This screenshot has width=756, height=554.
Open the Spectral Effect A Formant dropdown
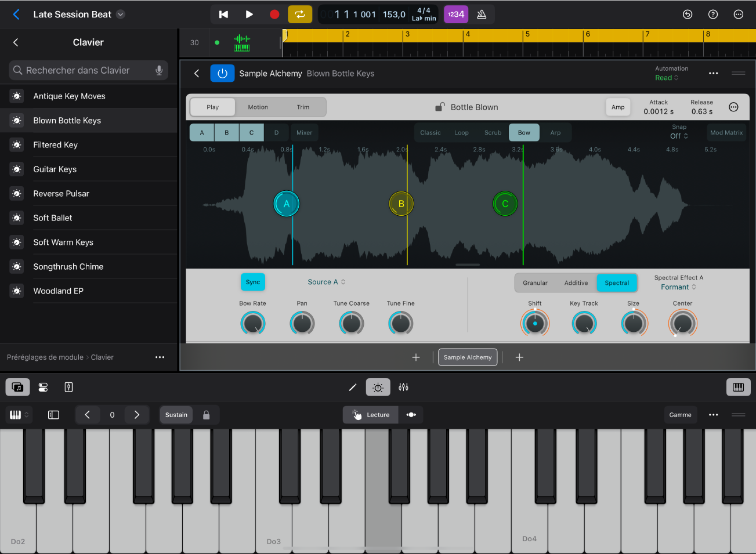tap(678, 287)
